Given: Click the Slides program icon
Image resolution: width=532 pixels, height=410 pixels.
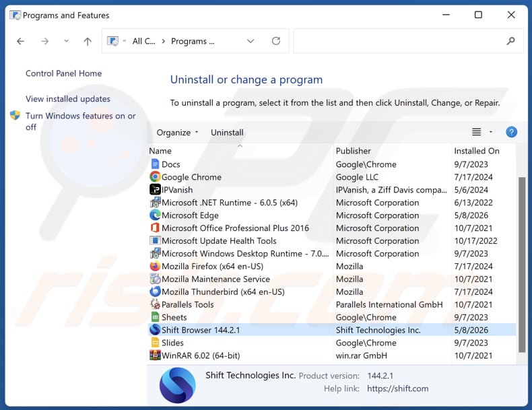Looking at the screenshot, I should [155, 343].
